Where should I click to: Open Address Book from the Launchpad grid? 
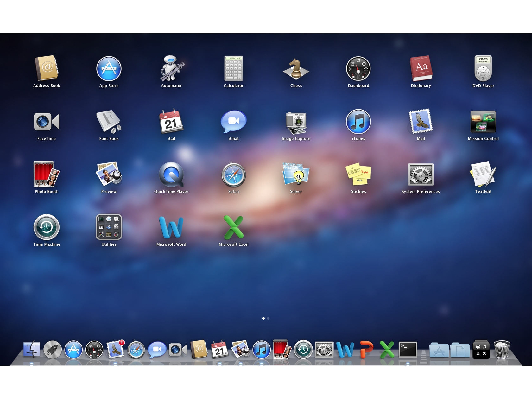pos(47,68)
